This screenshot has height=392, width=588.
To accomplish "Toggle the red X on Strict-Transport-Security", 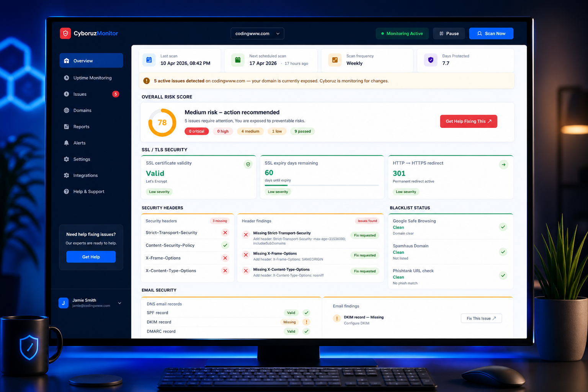I will (225, 232).
